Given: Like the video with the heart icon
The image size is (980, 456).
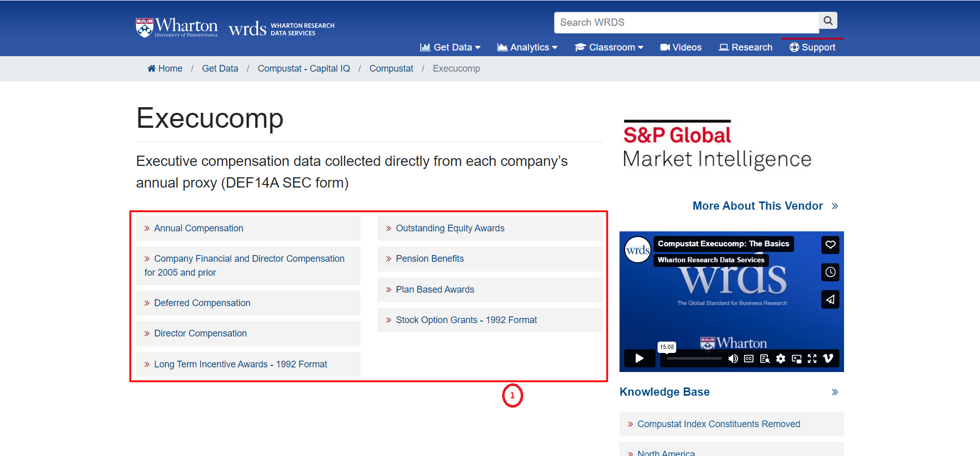Looking at the screenshot, I should (x=830, y=245).
